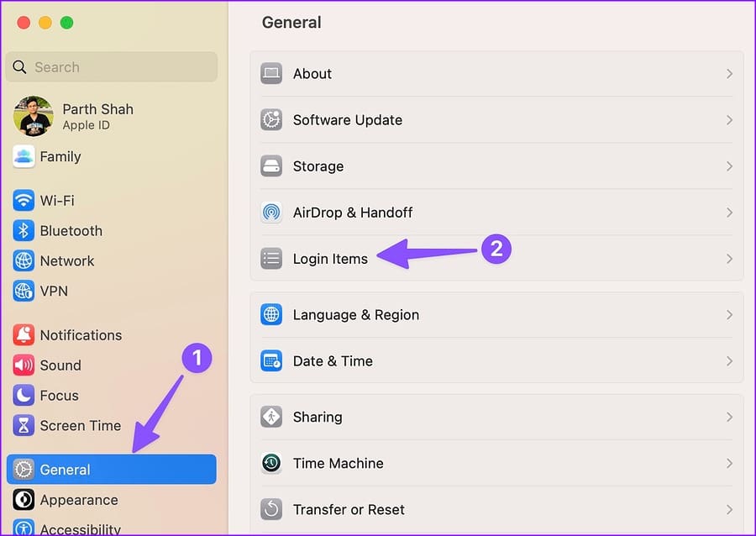This screenshot has width=756, height=536.
Task: Expand Date & Time chevron arrow
Action: (729, 361)
